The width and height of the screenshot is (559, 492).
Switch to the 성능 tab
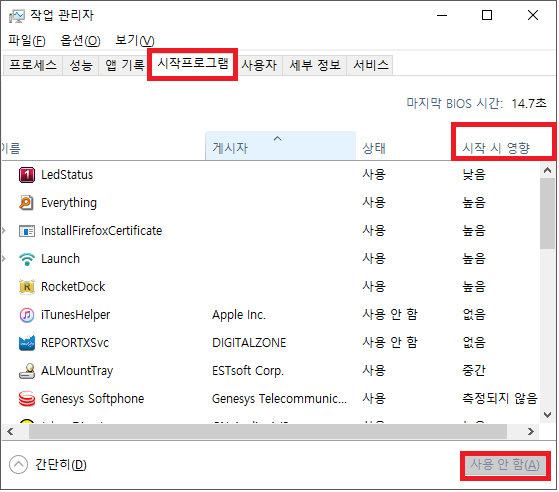81,65
